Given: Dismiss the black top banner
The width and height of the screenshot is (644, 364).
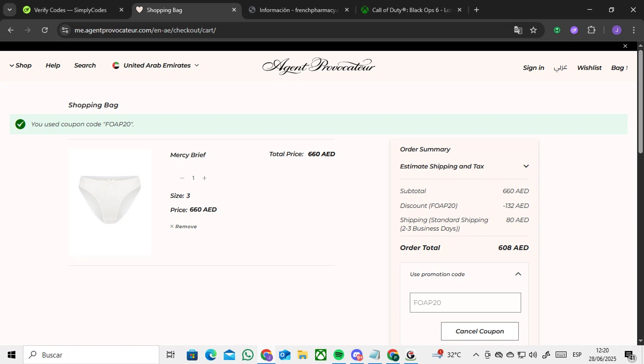Looking at the screenshot, I should [625, 46].
